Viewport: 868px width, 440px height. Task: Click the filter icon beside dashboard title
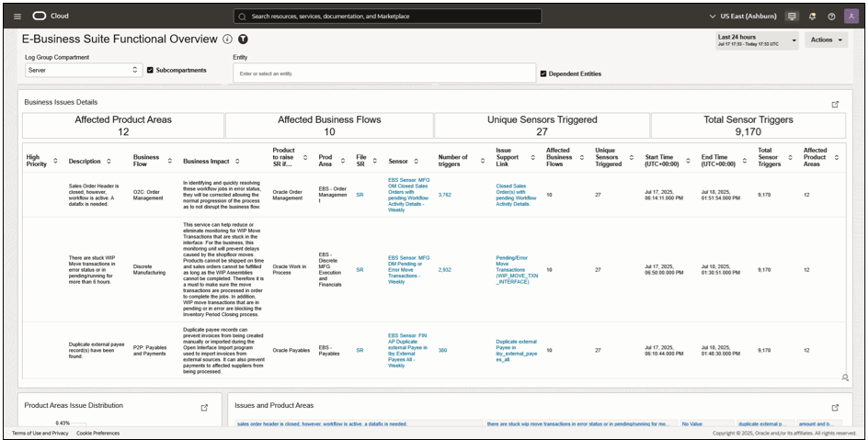[x=243, y=39]
